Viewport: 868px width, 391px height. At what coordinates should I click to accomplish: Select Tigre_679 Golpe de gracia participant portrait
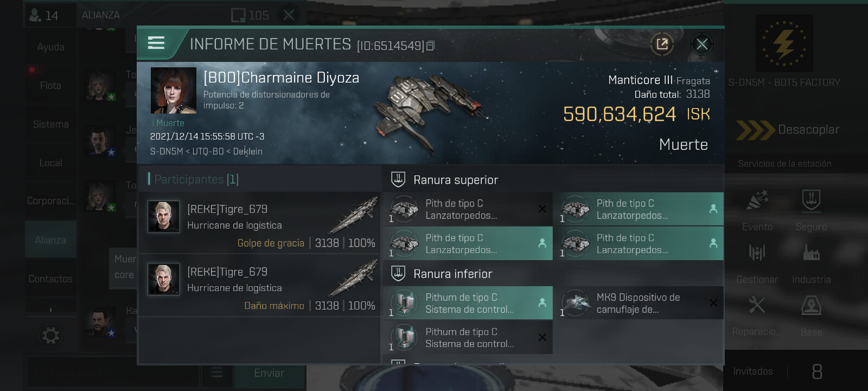(x=163, y=216)
